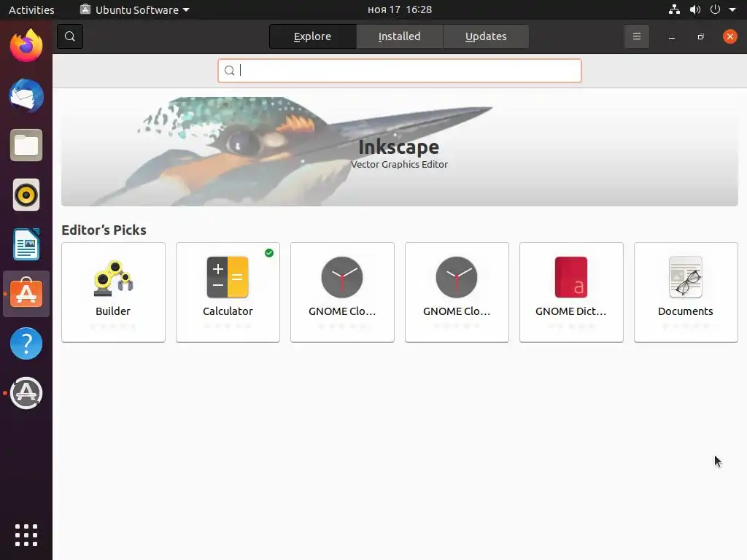747x560 pixels.
Task: Open the hamburger menu
Action: pos(636,36)
